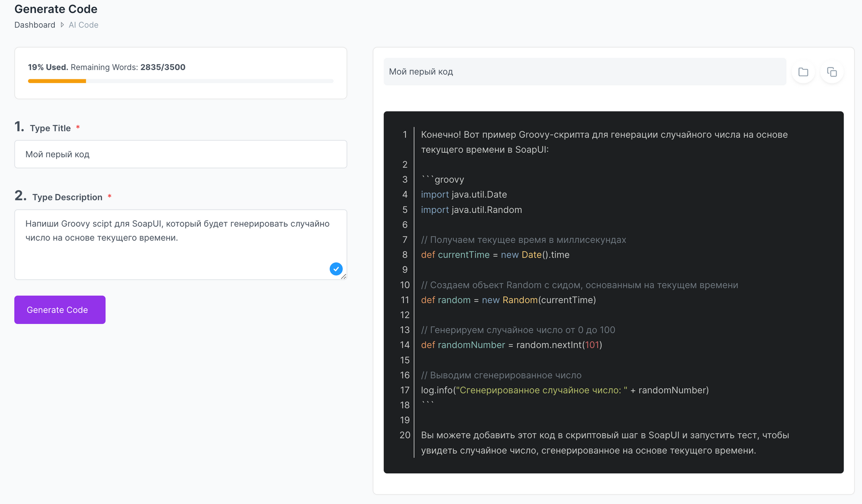Click the output title field 'Мой перый код'
862x504 pixels.
[584, 72]
